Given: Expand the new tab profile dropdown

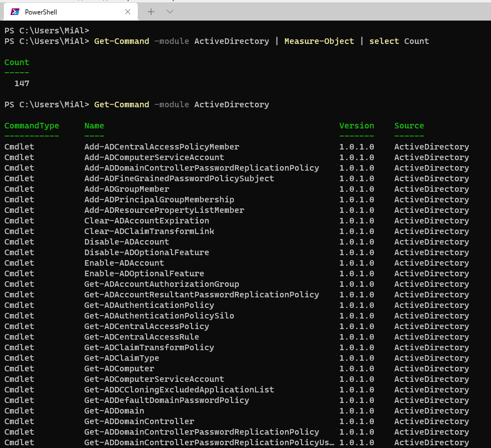Looking at the screenshot, I should tap(170, 11).
